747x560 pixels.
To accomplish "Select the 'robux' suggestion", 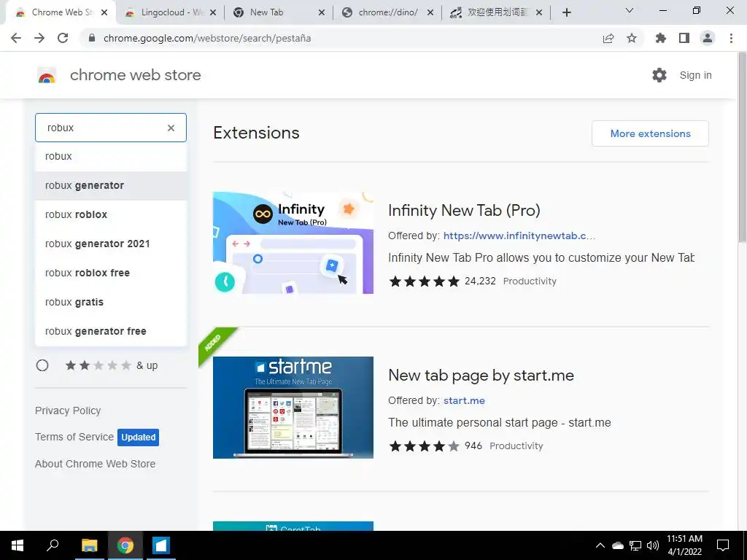I will tap(111, 156).
